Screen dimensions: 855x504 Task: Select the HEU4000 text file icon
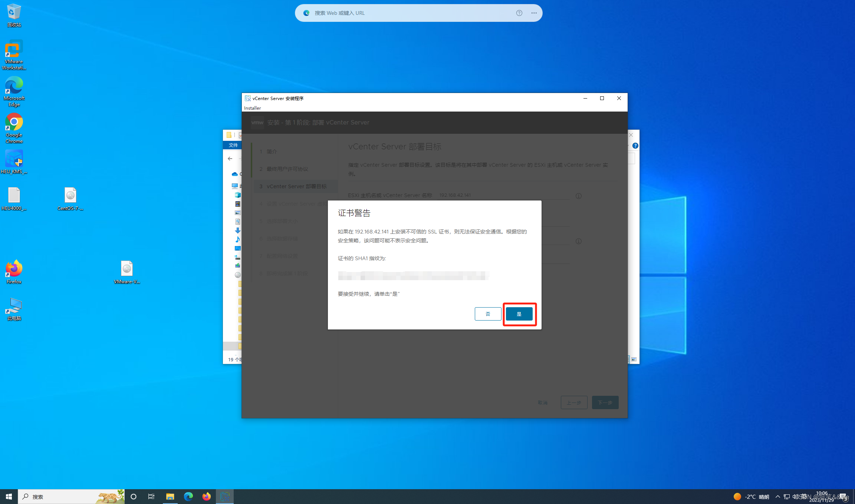[x=14, y=199]
